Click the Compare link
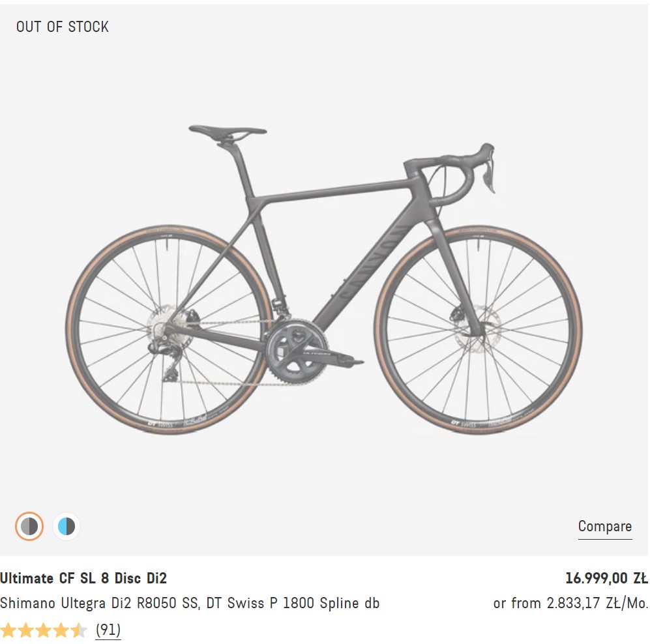The height and width of the screenshot is (644, 650). pyautogui.click(x=604, y=527)
